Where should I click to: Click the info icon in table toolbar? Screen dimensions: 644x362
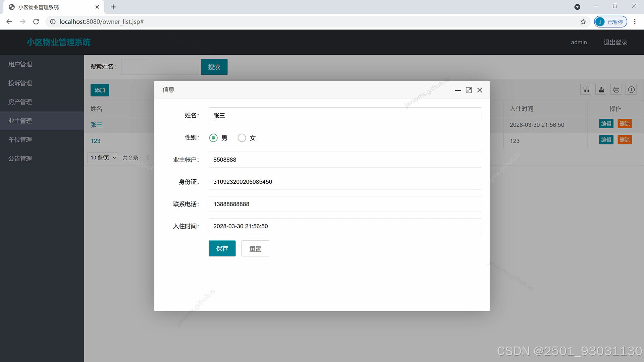coord(631,89)
